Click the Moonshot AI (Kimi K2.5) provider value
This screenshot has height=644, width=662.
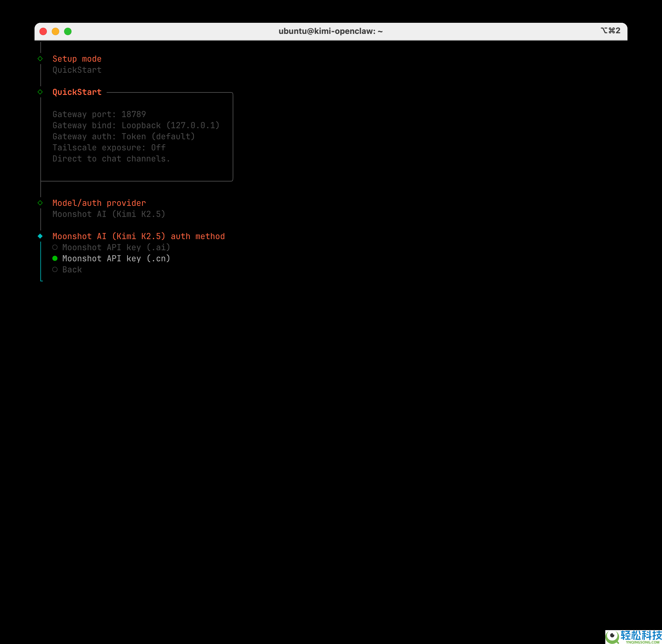(x=109, y=214)
